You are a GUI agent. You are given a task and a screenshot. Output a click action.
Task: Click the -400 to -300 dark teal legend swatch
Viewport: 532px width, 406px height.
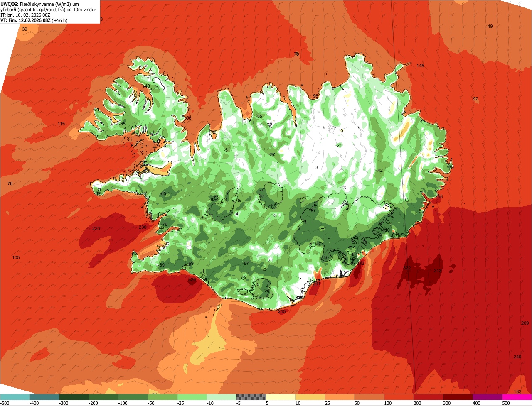(x=44, y=397)
